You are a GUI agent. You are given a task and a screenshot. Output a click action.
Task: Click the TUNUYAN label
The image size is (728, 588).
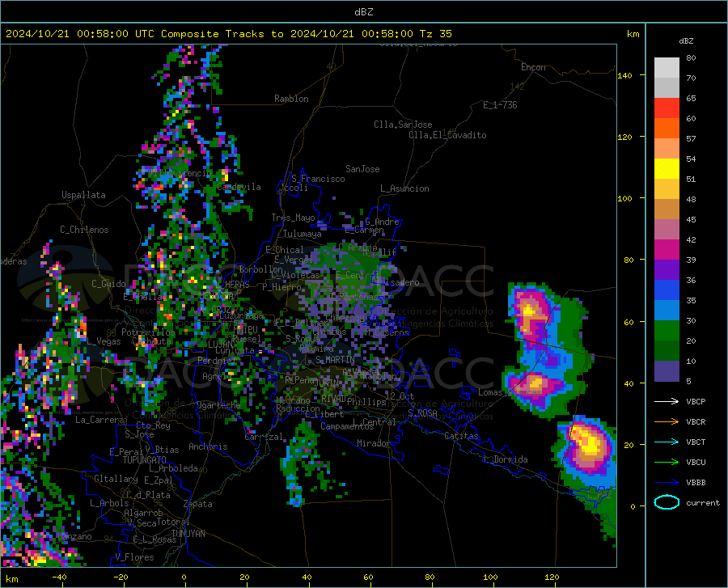click(x=188, y=534)
